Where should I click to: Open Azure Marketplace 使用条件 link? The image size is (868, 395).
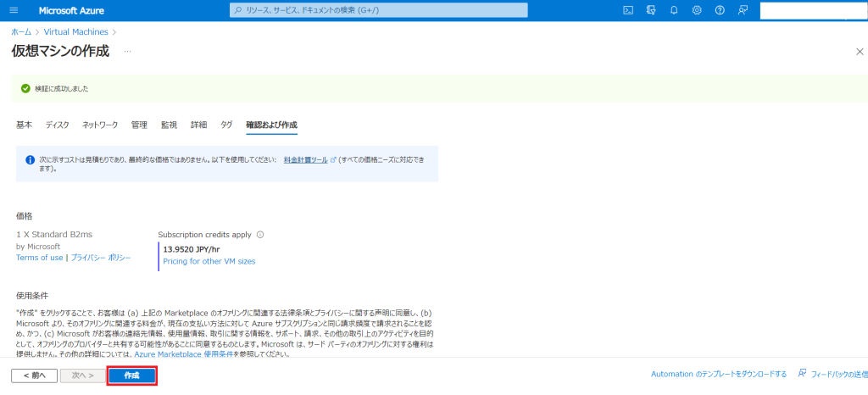click(185, 354)
